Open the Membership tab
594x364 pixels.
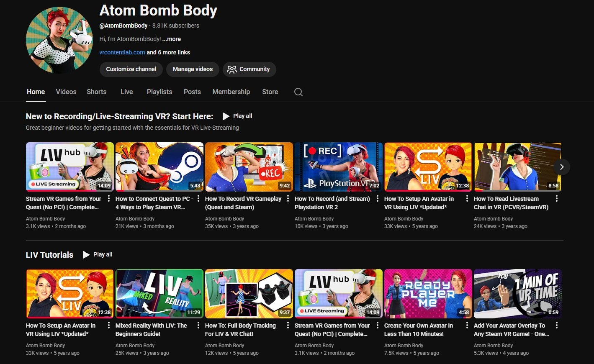click(x=231, y=92)
